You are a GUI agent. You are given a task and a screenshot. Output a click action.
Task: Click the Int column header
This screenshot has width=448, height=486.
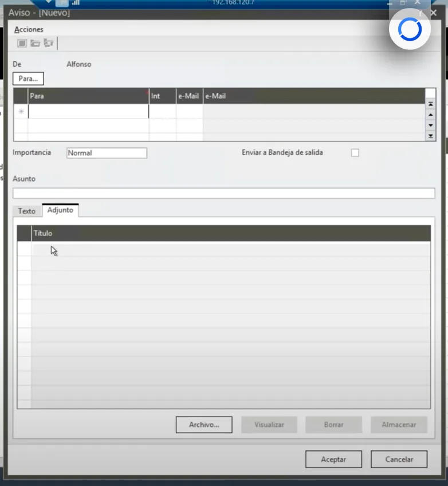point(163,96)
